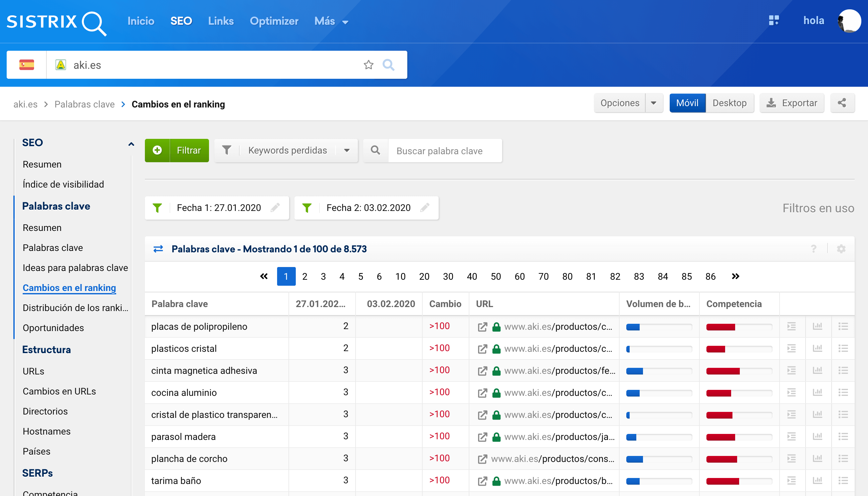Open table settings gear
The image size is (868, 496).
[x=841, y=249]
